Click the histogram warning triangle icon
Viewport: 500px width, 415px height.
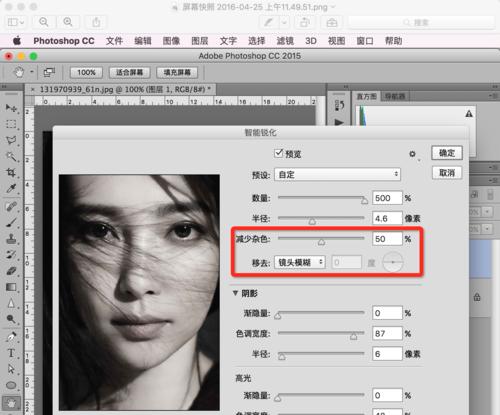click(469, 114)
